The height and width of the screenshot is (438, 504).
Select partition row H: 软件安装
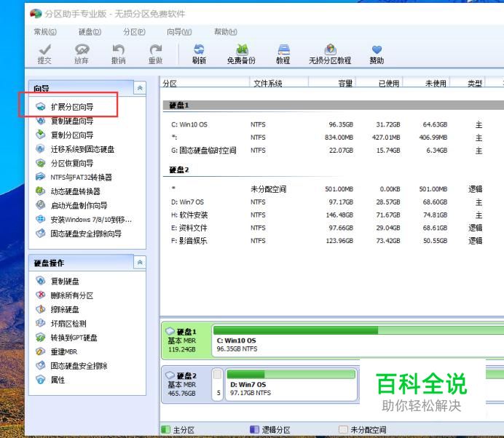coord(334,215)
